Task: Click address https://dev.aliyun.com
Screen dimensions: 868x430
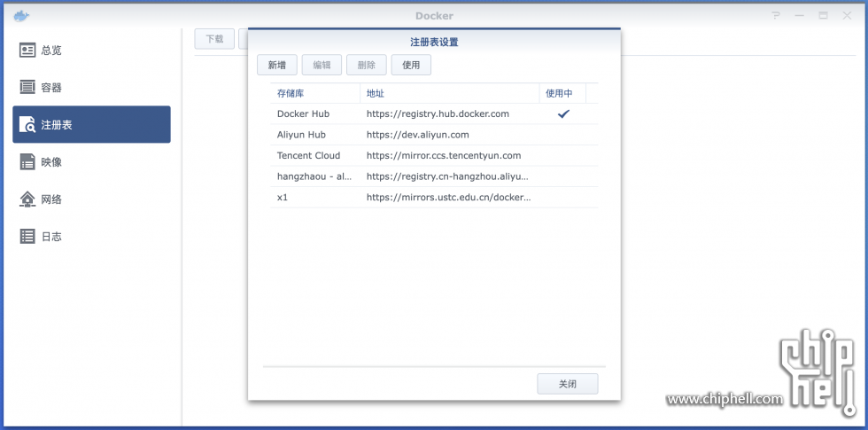Action: pos(418,135)
